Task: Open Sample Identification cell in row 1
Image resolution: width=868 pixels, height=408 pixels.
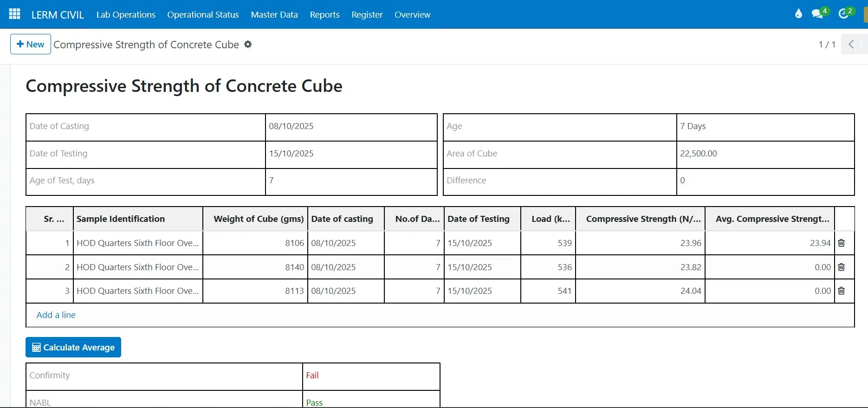Action: [138, 243]
